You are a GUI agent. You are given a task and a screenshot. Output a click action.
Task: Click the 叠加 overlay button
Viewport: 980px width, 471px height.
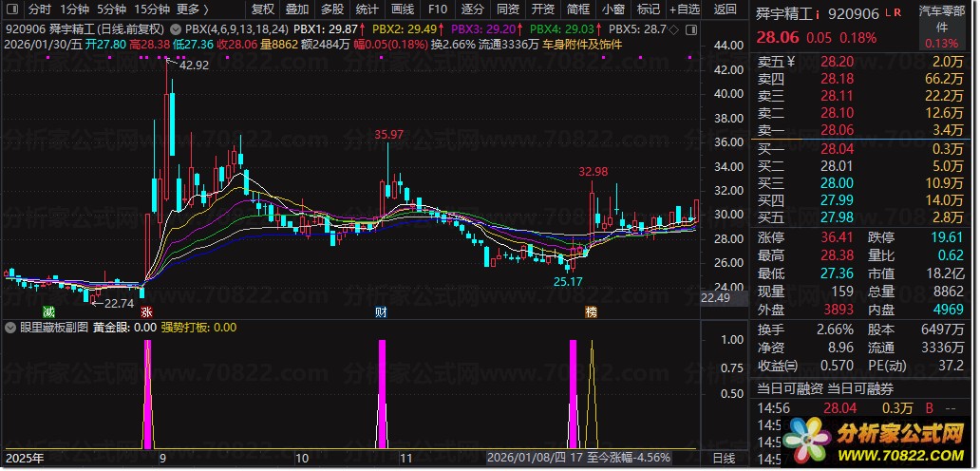(x=297, y=9)
